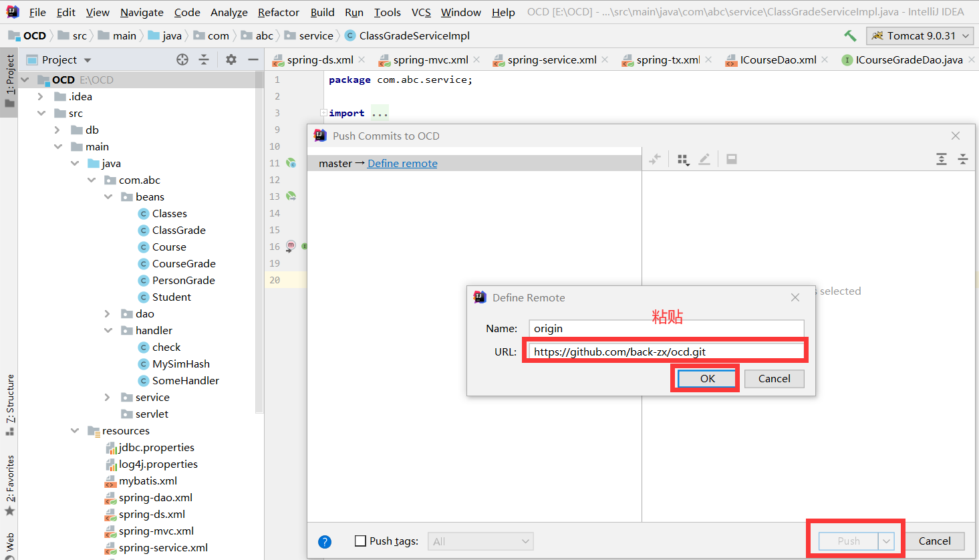Open Tomcat 9.0.31 run configuration selector
Image resolution: width=979 pixels, height=560 pixels.
pos(920,35)
